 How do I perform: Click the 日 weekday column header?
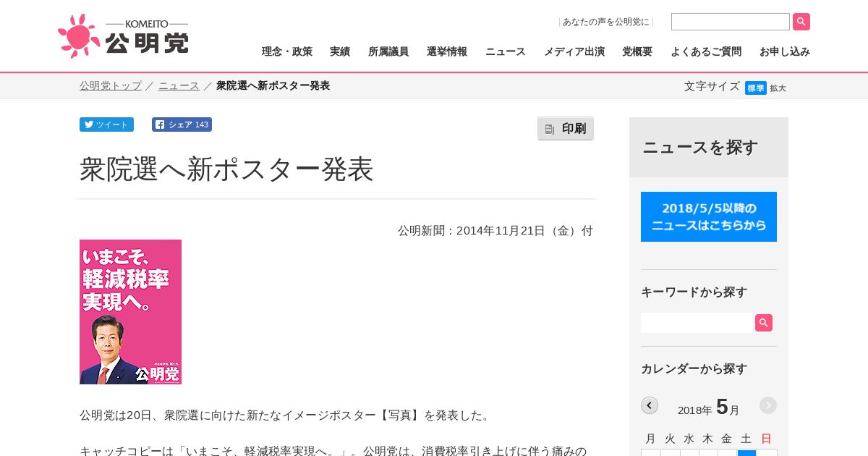[x=767, y=438]
